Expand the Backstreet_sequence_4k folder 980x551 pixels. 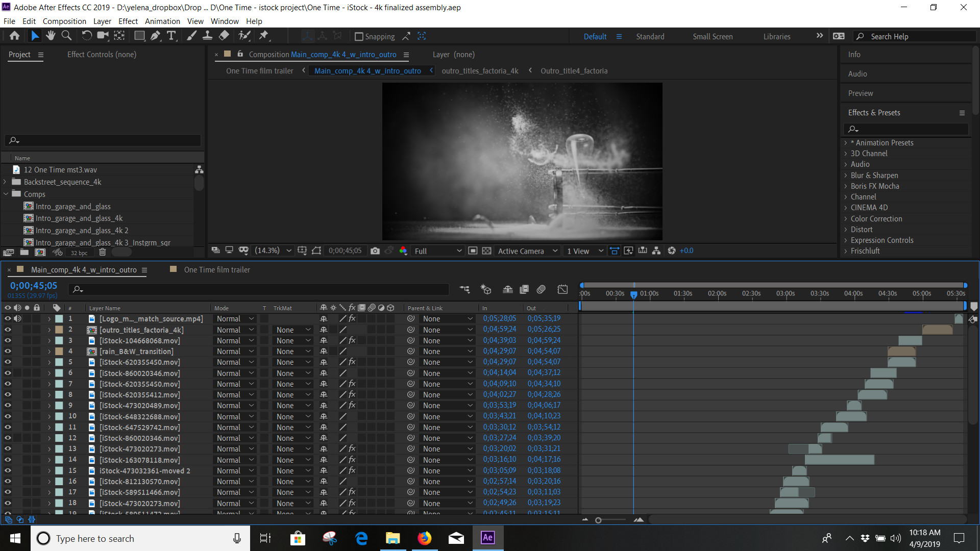click(5, 182)
